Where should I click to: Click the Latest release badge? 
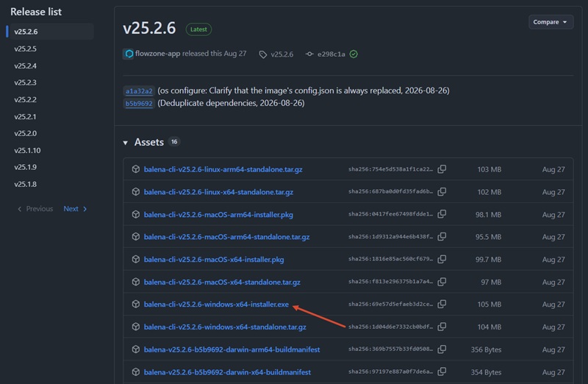click(198, 29)
